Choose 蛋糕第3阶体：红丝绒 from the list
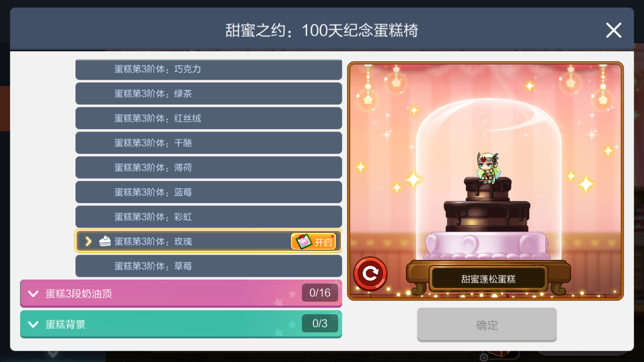 coord(209,118)
